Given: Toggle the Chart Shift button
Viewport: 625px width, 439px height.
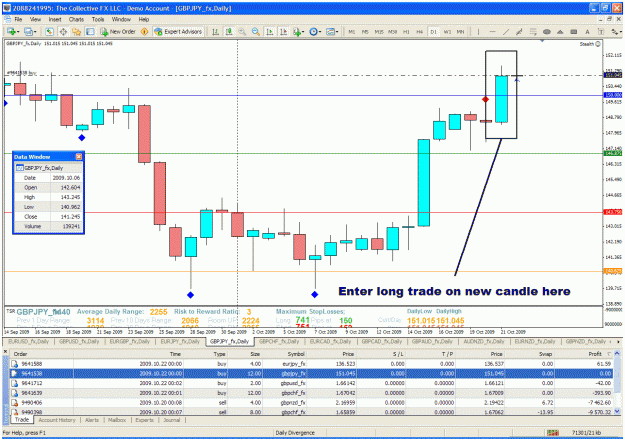Looking at the screenshot, I should pyautogui.click(x=283, y=31).
